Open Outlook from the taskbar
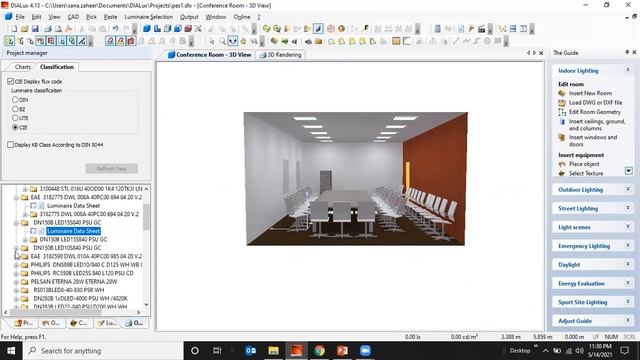Viewport: 640px width, 360px height. pyautogui.click(x=250, y=351)
